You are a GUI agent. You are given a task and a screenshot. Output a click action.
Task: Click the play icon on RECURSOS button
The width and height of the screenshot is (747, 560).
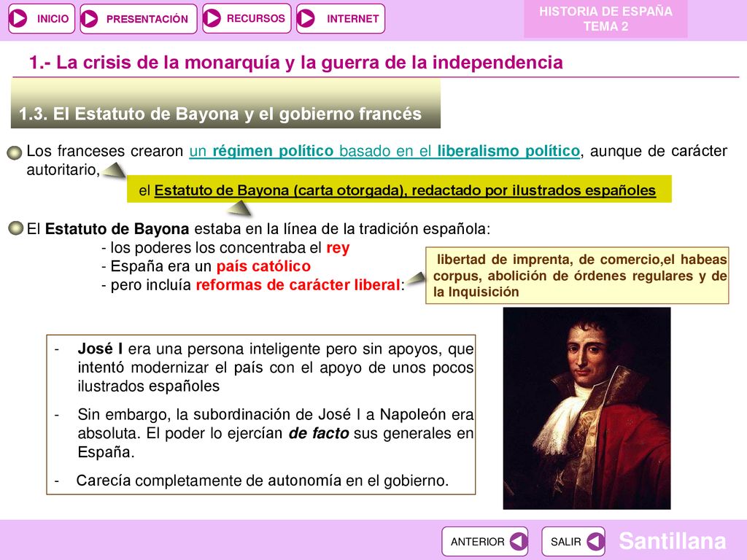(212, 18)
